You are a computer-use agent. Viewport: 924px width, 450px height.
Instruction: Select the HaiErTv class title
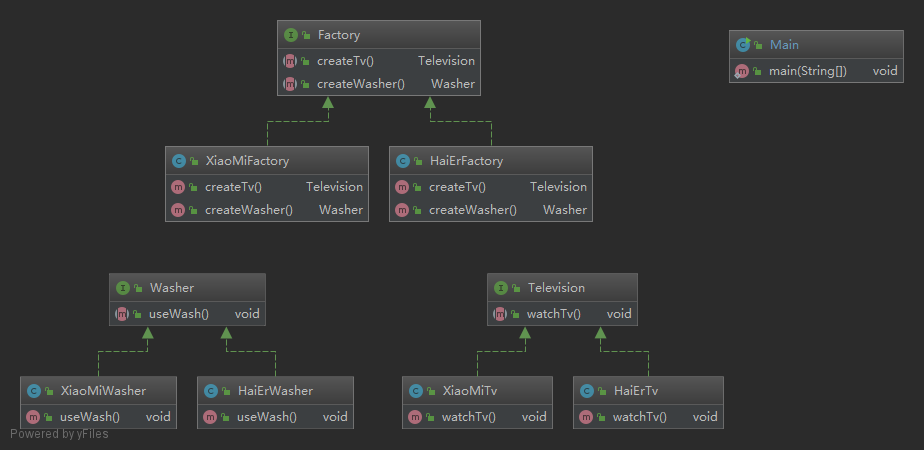pos(636,391)
